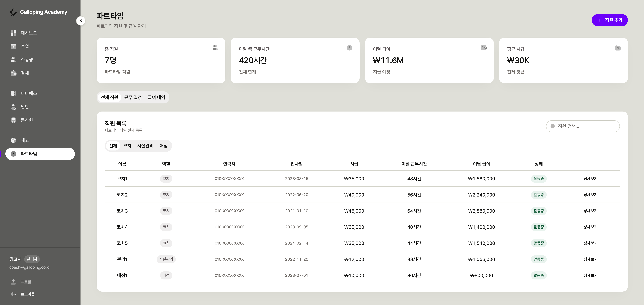This screenshot has height=305, width=644.
Task: Open 상세보기 for 코치1
Action: tap(590, 179)
